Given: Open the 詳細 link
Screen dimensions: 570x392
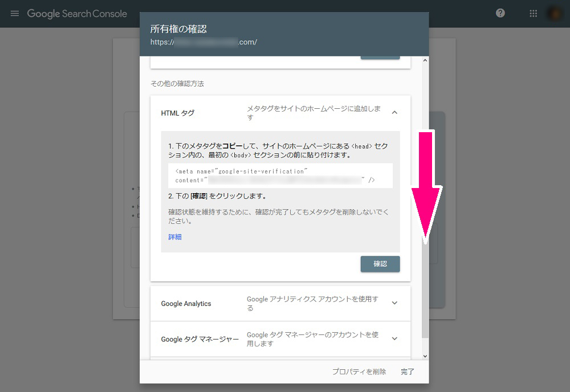Looking at the screenshot, I should click(x=175, y=237).
